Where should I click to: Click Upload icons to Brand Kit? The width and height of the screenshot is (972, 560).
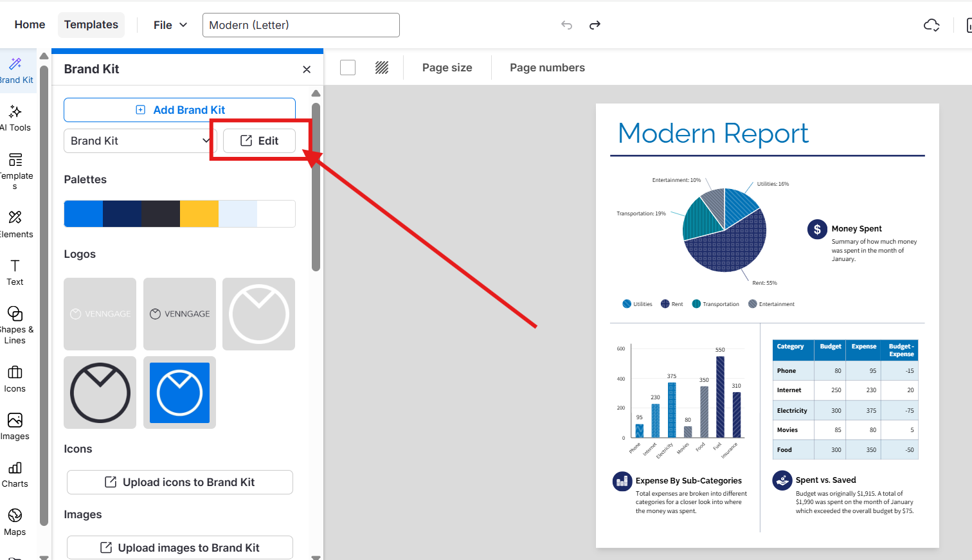click(180, 482)
